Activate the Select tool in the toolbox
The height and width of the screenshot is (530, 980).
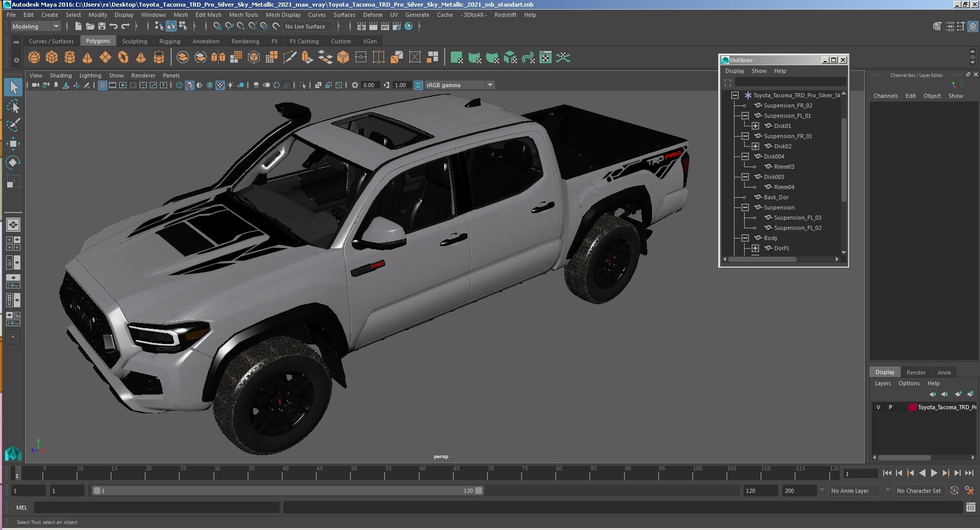point(13,87)
